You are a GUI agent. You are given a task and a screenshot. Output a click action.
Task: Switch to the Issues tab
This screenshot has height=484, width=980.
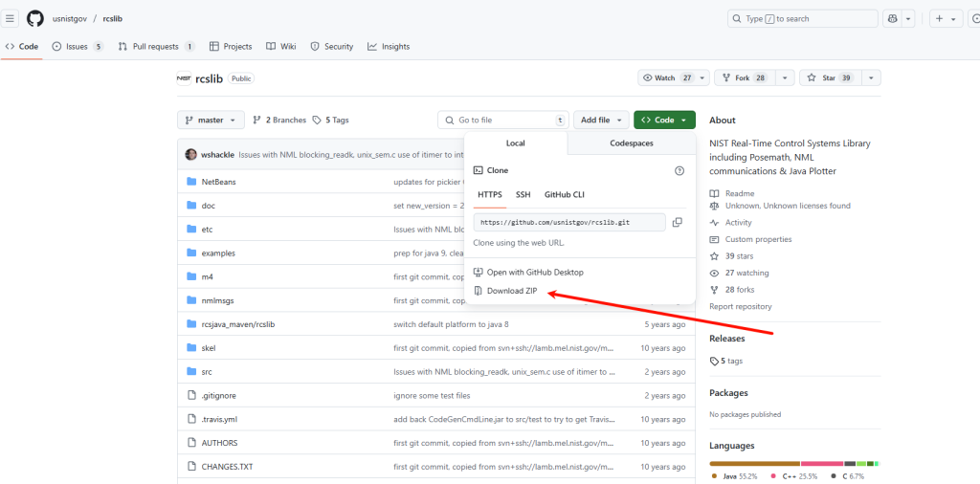78,46
